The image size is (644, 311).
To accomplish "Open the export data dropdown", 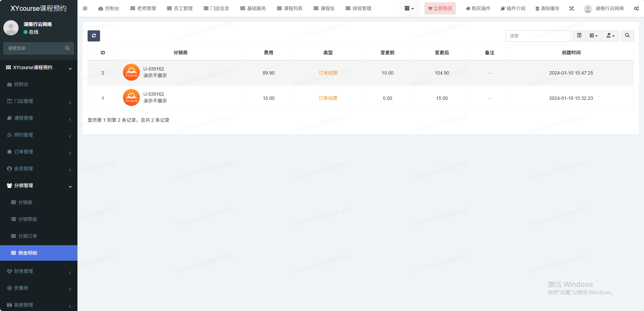I will (610, 36).
